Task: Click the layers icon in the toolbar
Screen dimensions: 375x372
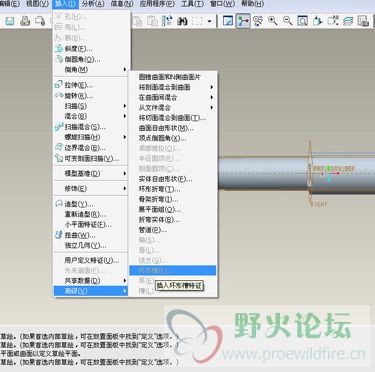Action: point(348,21)
